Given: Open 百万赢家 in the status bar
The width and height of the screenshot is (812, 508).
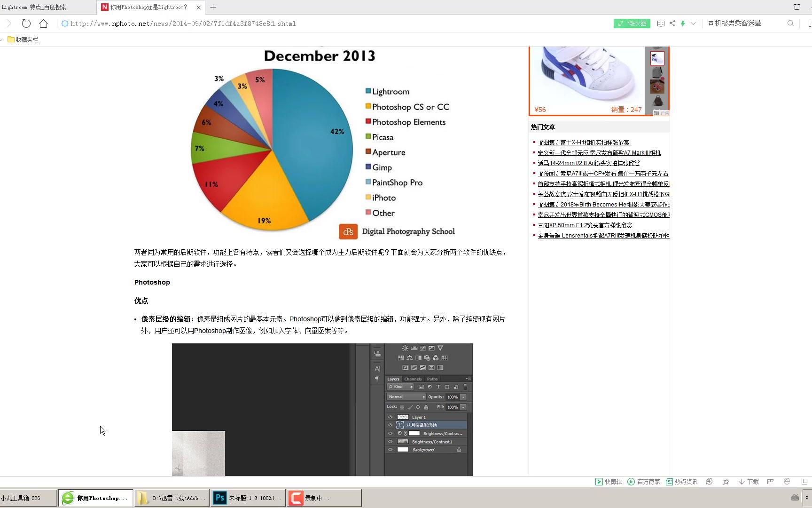Looking at the screenshot, I should (644, 482).
